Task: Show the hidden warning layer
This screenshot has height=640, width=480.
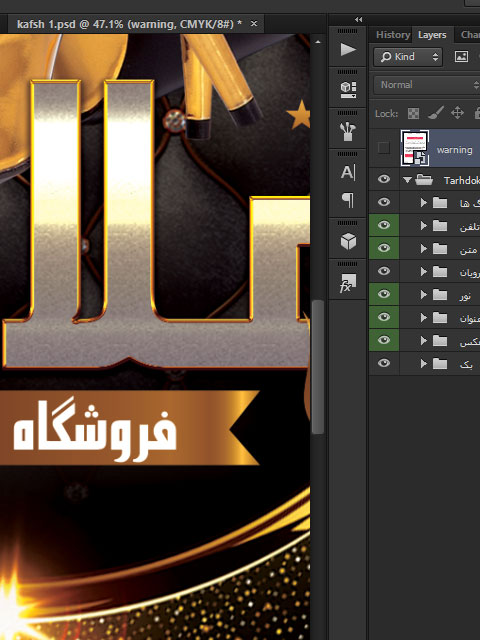Action: click(x=384, y=148)
